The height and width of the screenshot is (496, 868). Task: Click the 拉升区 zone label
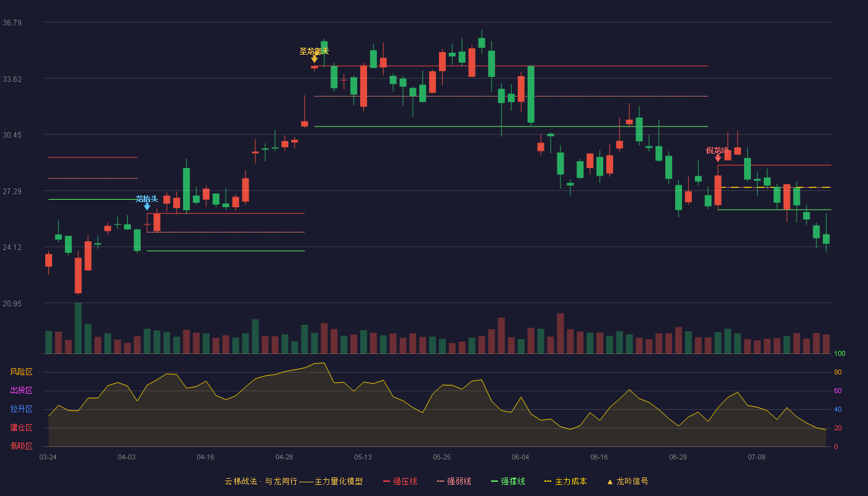tap(22, 409)
